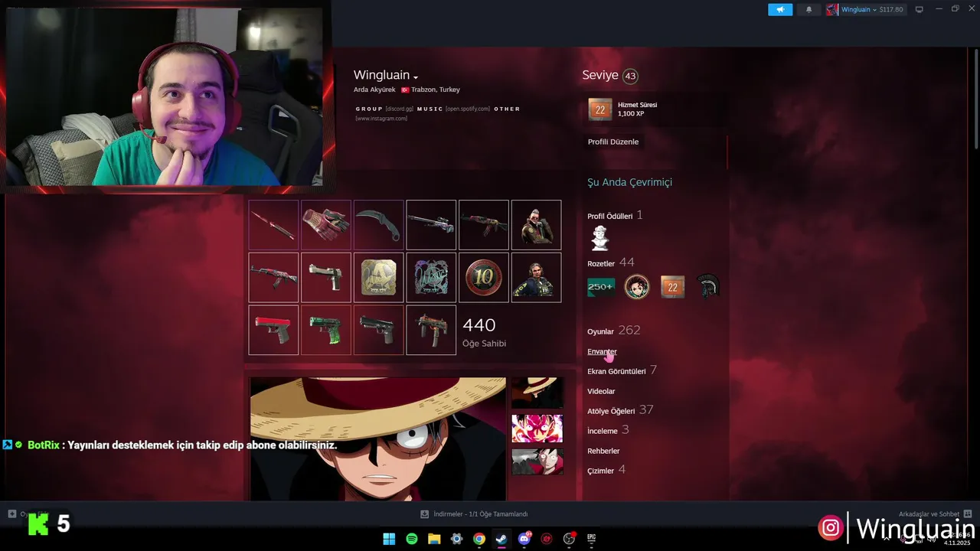This screenshot has height=551, width=980.
Task: Open the Envanter inventory link
Action: click(602, 351)
